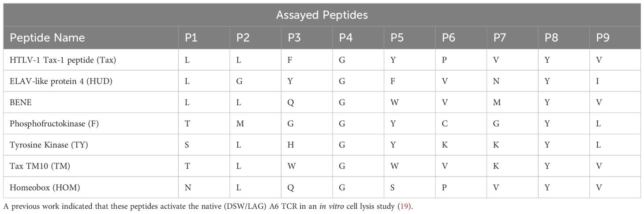Click the C residue in Phosphofructokinase row
The height and width of the screenshot is (214, 644).
[x=445, y=124]
